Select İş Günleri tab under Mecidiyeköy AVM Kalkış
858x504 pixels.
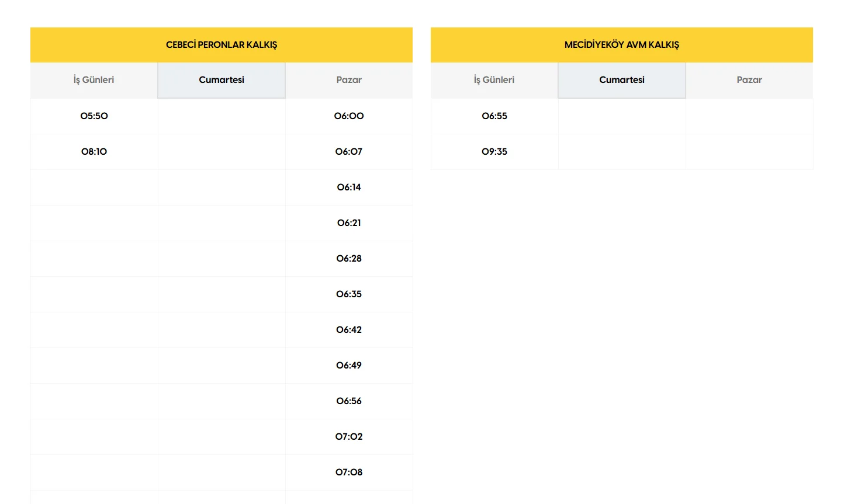pyautogui.click(x=494, y=80)
